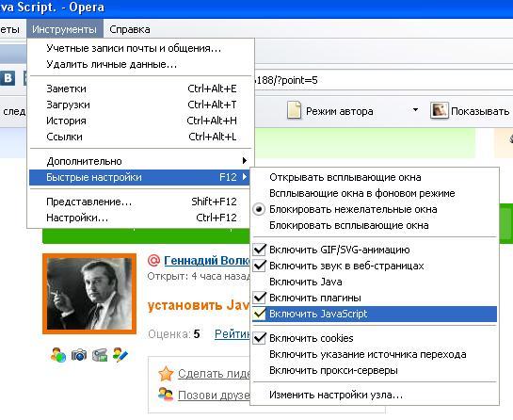
Task: Select Блокировать всплывающие окна option
Action: [x=375, y=226]
